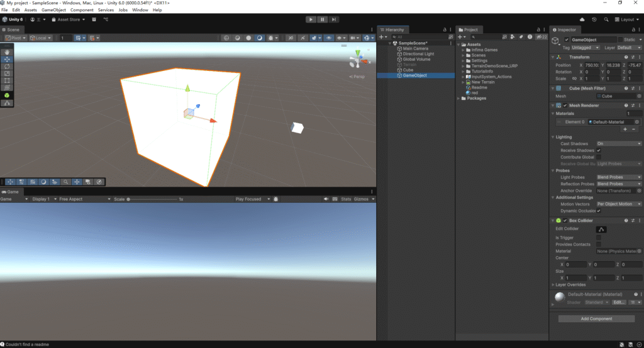
Task: Click the Edit Collider button
Action: point(601,229)
